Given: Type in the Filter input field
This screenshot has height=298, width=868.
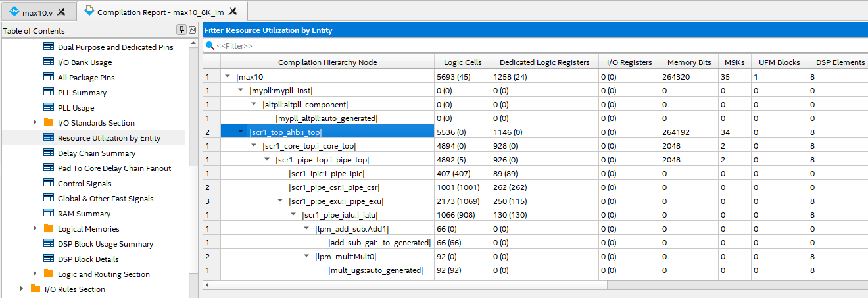Looking at the screenshot, I should click(x=541, y=45).
